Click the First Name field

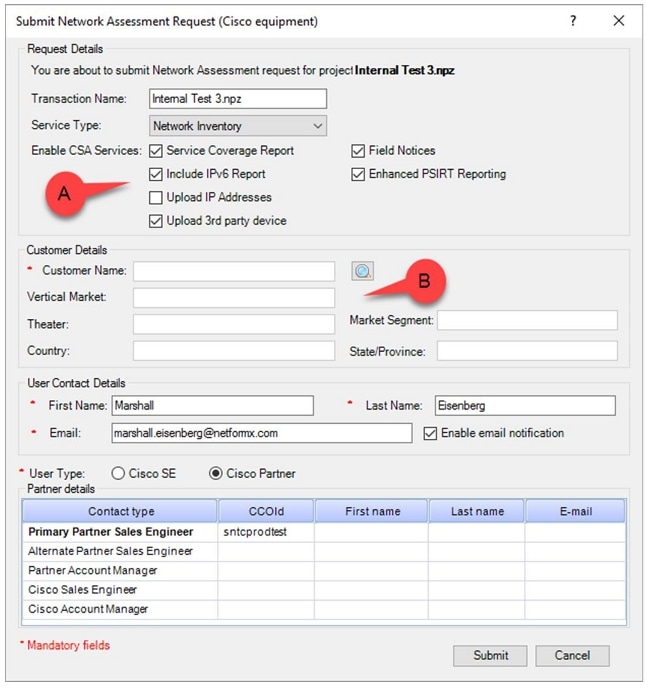212,405
